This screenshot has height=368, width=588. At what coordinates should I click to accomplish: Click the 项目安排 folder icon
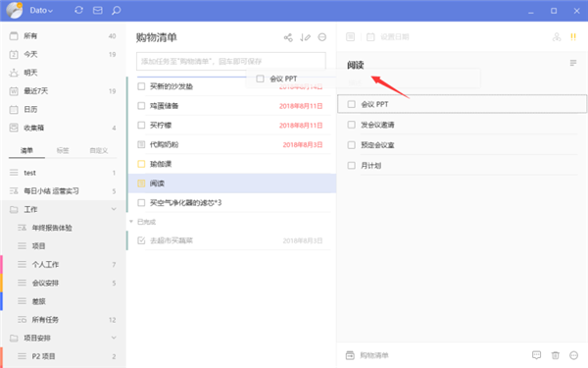coord(14,339)
